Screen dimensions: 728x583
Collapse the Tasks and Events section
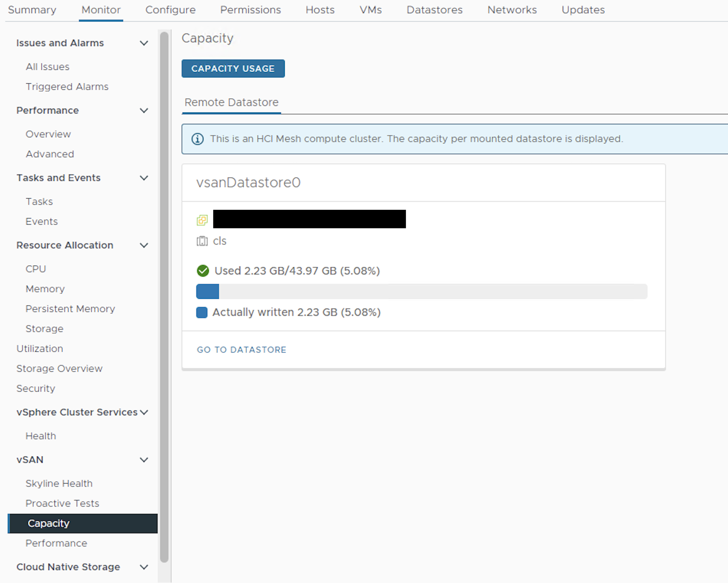point(144,178)
